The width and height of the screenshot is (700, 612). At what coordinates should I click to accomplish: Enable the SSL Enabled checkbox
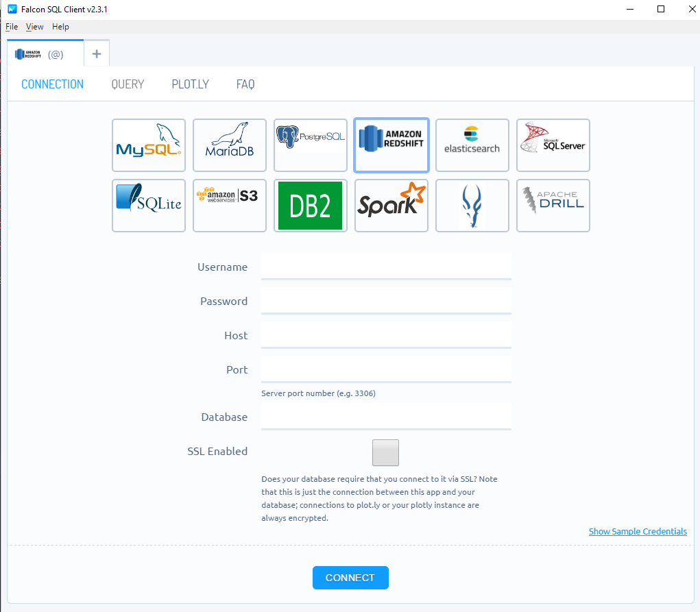click(385, 452)
